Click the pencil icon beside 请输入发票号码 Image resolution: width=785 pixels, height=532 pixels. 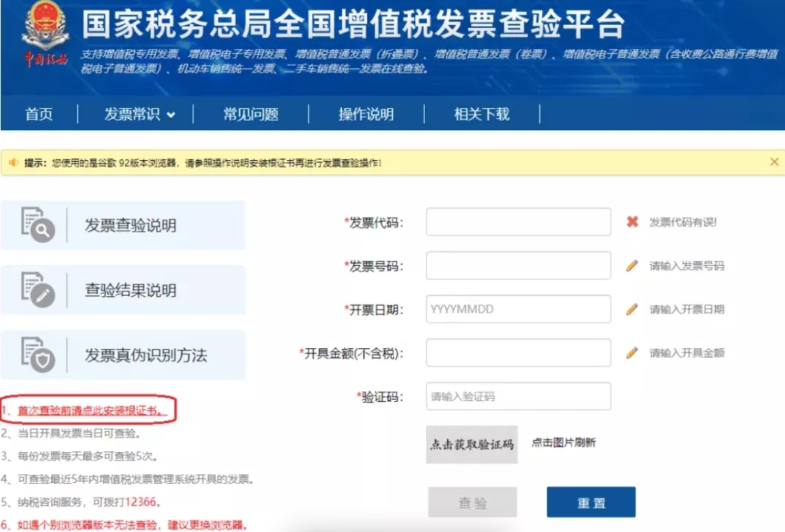[632, 265]
